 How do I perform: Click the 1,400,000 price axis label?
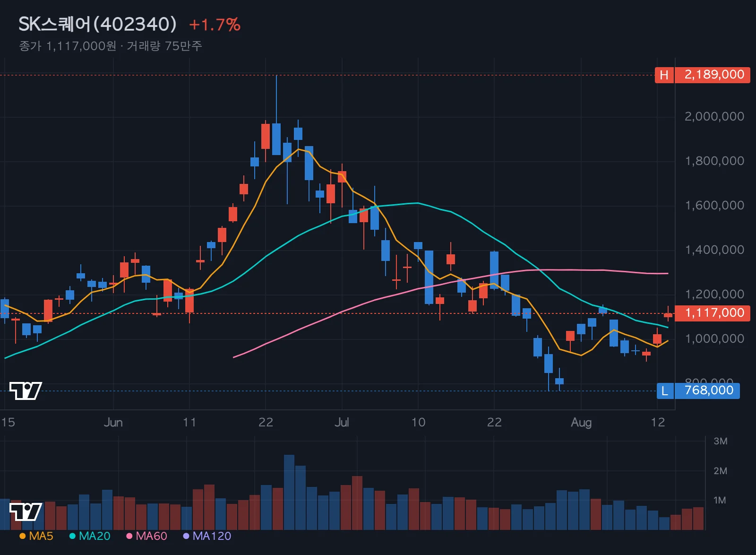coord(714,250)
